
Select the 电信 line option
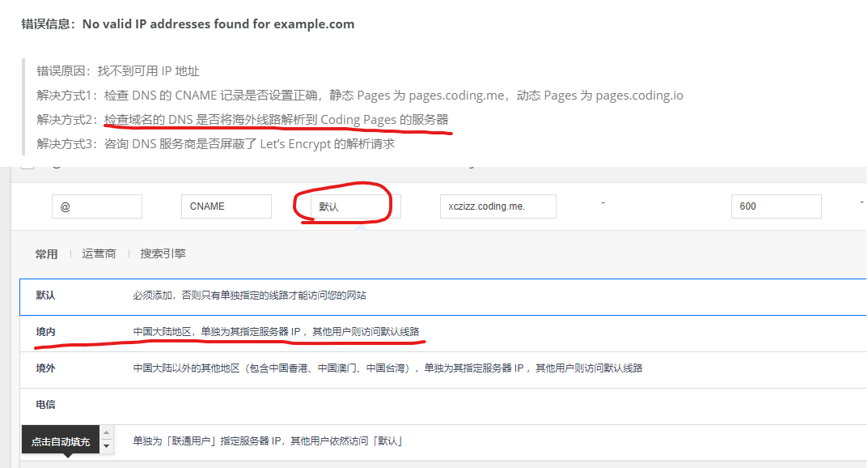click(x=442, y=406)
